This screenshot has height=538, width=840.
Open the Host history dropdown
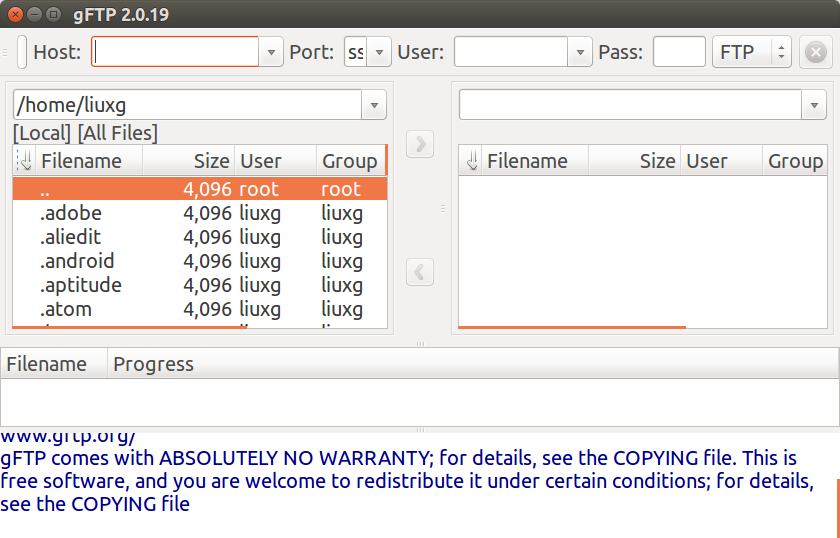[272, 52]
